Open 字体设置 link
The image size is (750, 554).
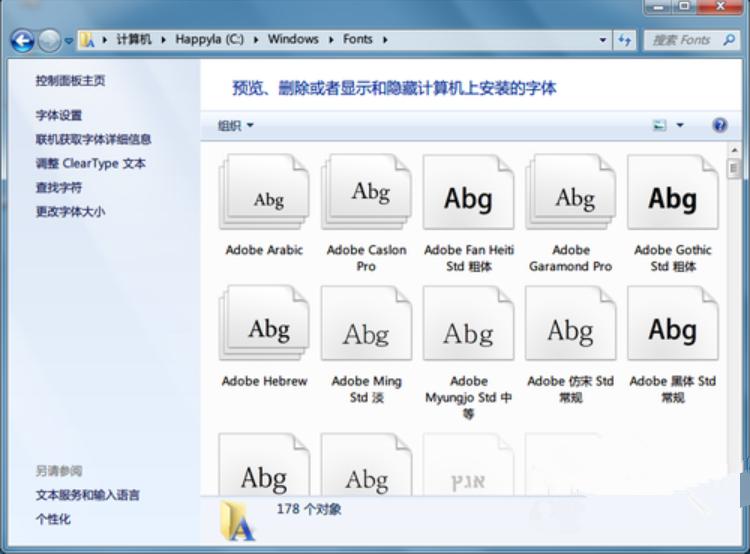coord(59,115)
